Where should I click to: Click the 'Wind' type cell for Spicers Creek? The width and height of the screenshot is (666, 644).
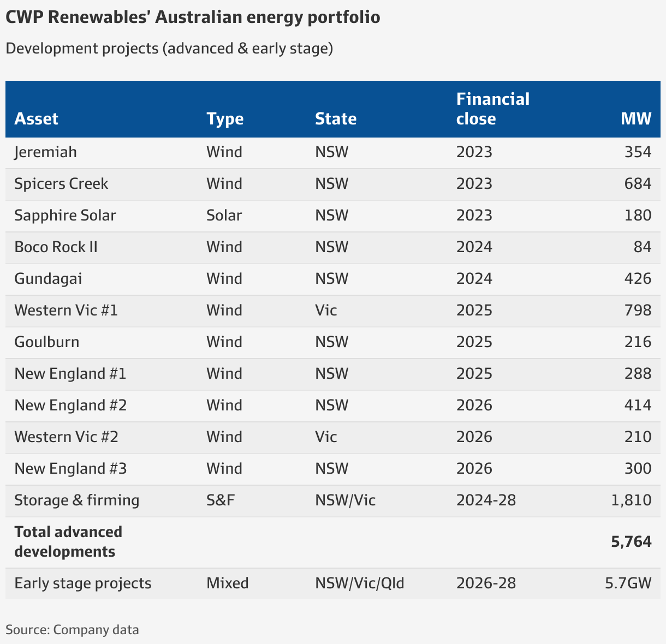pos(224,183)
